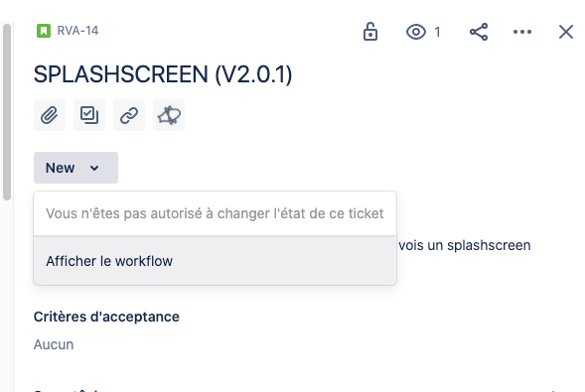This screenshot has height=392, width=585.
Task: Click the unlocked padlock restriction icon
Action: click(x=370, y=32)
